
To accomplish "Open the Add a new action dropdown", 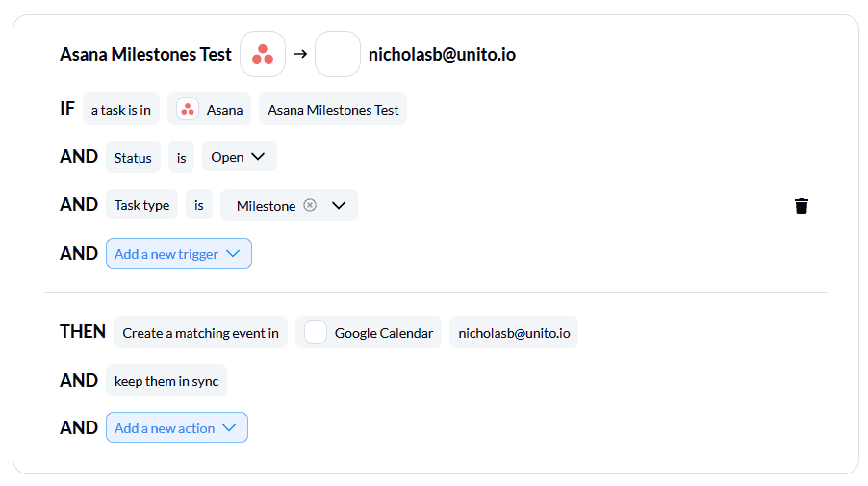I will click(177, 427).
